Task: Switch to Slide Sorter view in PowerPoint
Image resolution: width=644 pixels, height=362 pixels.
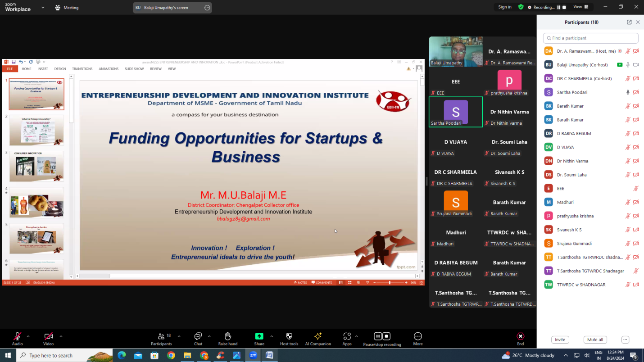Action: [349, 283]
